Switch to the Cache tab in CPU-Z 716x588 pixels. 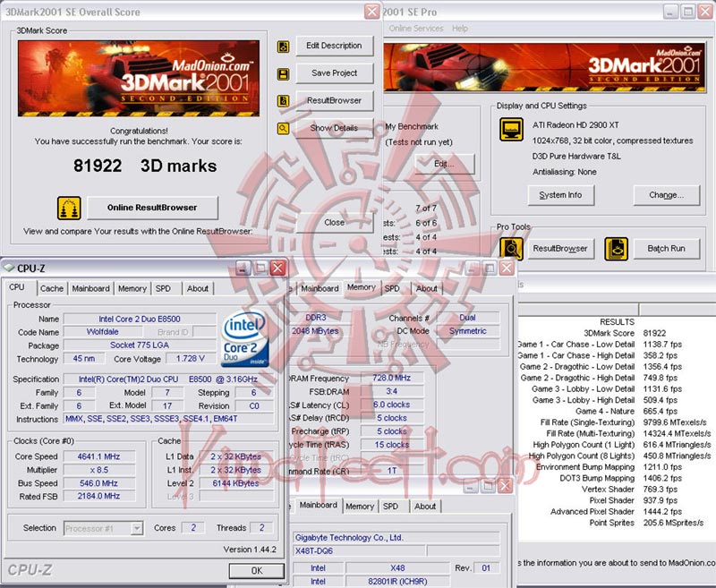[x=52, y=288]
